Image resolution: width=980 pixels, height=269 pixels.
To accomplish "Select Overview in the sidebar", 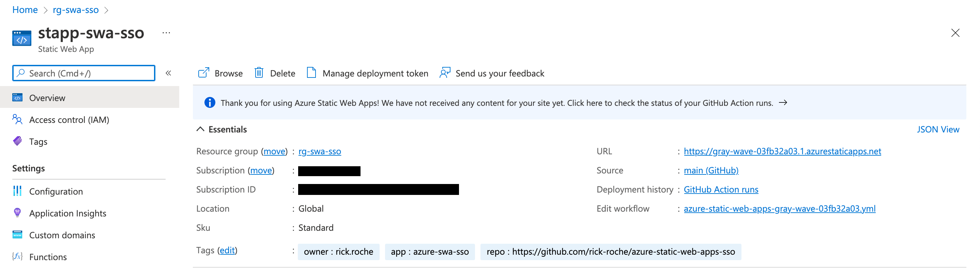I will click(89, 98).
